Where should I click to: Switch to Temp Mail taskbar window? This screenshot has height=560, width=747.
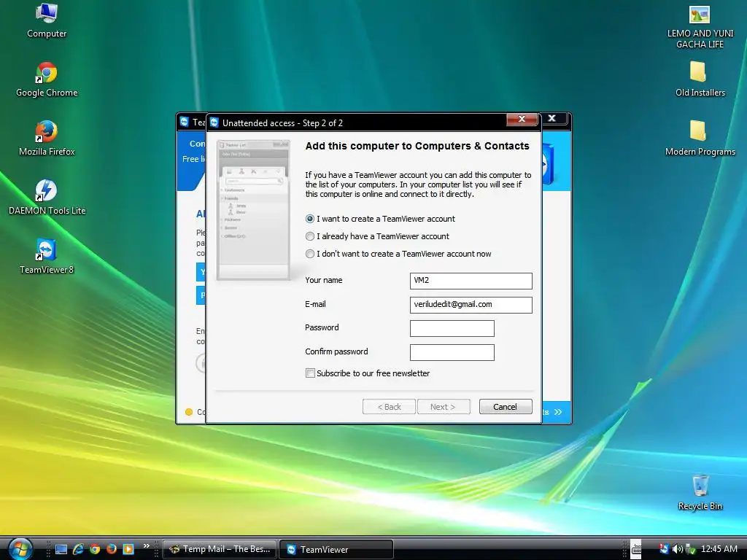219,549
